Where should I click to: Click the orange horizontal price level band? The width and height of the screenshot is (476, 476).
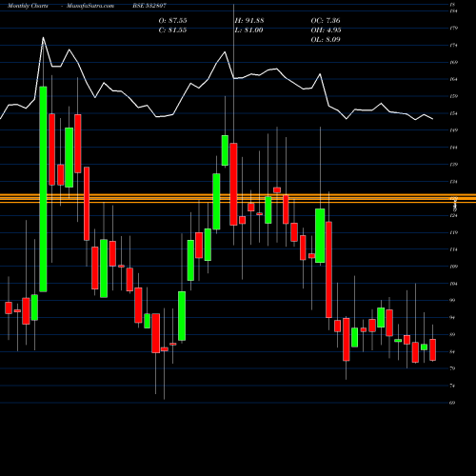pyautogui.click(x=238, y=198)
